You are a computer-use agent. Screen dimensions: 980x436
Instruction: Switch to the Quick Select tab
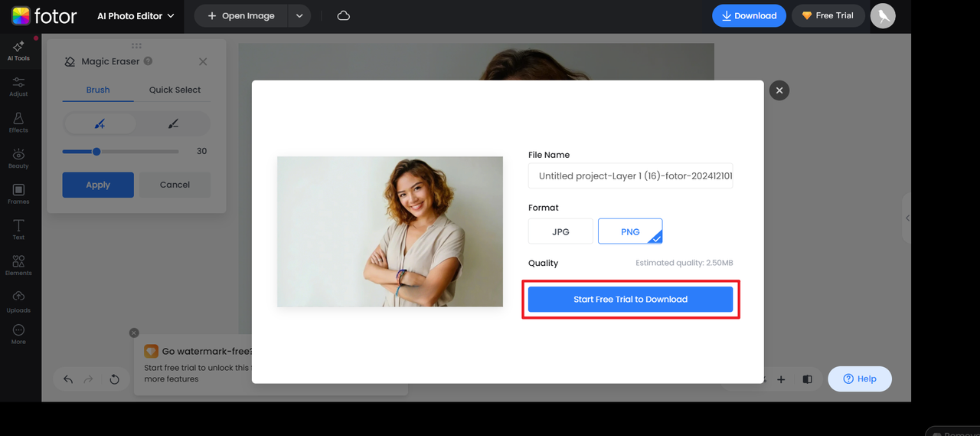click(175, 90)
